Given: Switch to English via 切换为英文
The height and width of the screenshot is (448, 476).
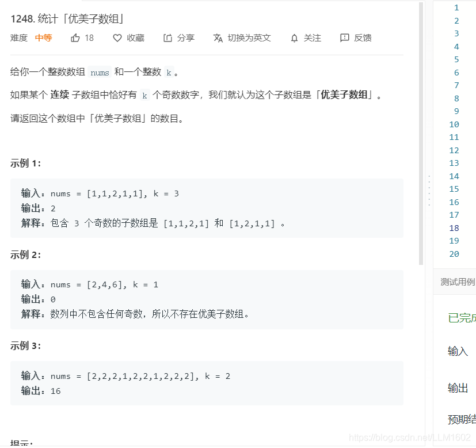Looking at the screenshot, I should pos(242,38).
